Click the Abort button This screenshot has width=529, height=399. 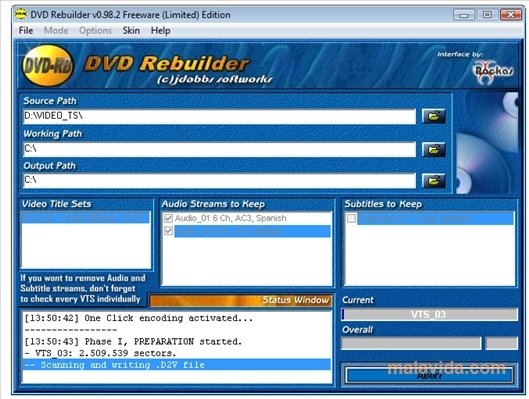click(429, 375)
